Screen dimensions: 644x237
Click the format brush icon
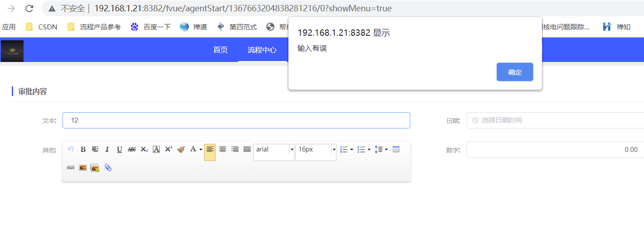pyautogui.click(x=181, y=149)
